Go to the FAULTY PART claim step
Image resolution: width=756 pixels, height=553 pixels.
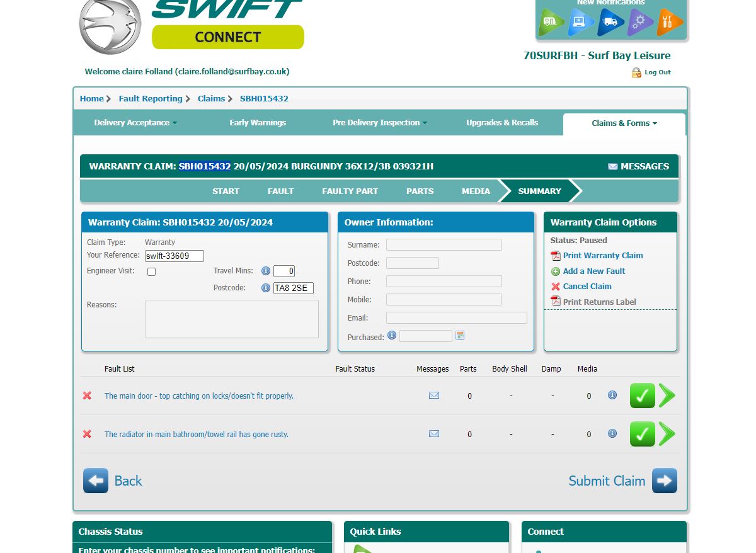(350, 191)
